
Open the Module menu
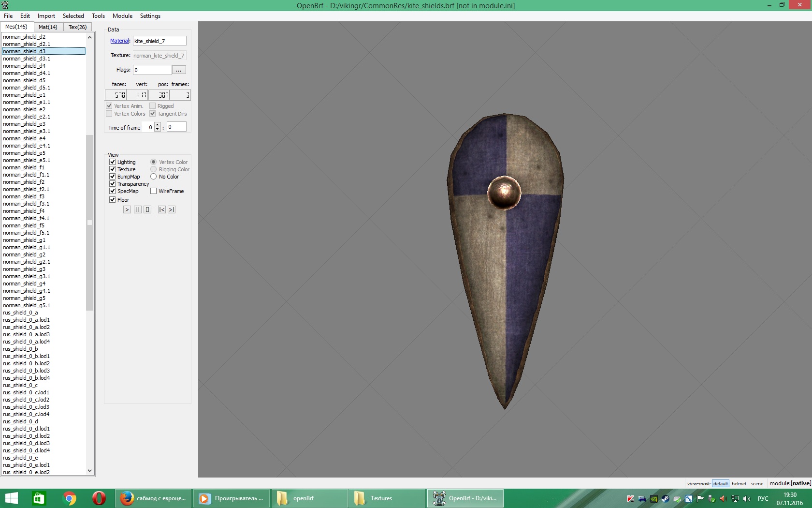tap(123, 16)
